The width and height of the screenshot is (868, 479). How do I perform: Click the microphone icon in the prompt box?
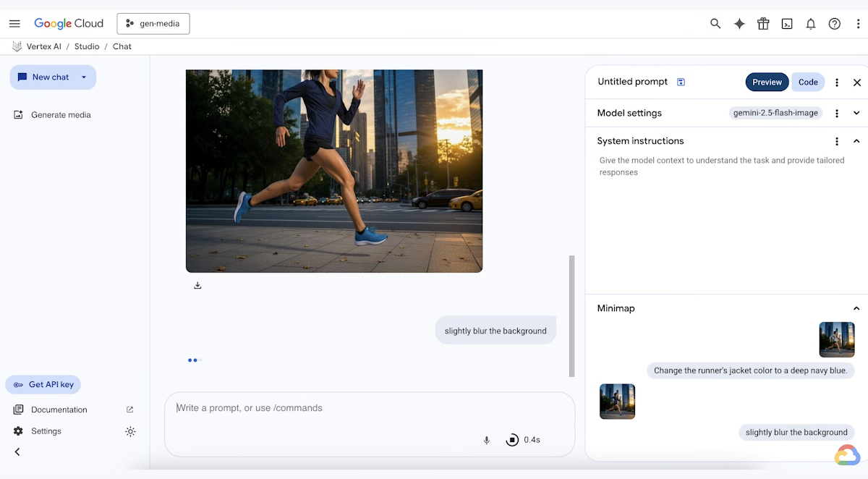pos(486,439)
